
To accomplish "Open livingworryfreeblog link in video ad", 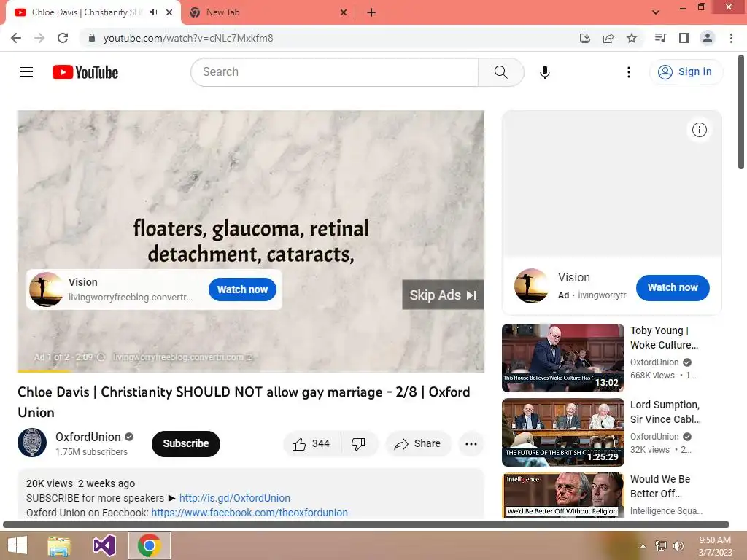I will 182,357.
